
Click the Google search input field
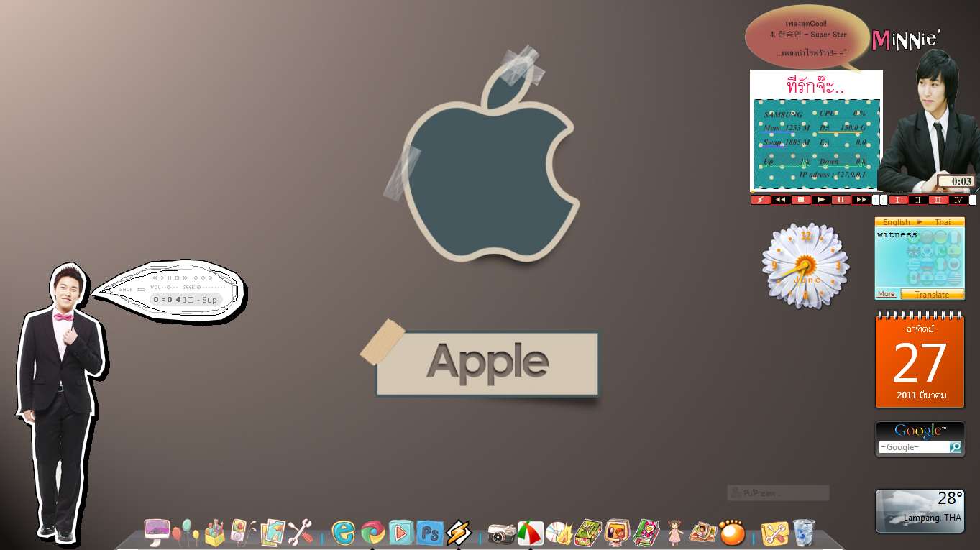tap(914, 447)
